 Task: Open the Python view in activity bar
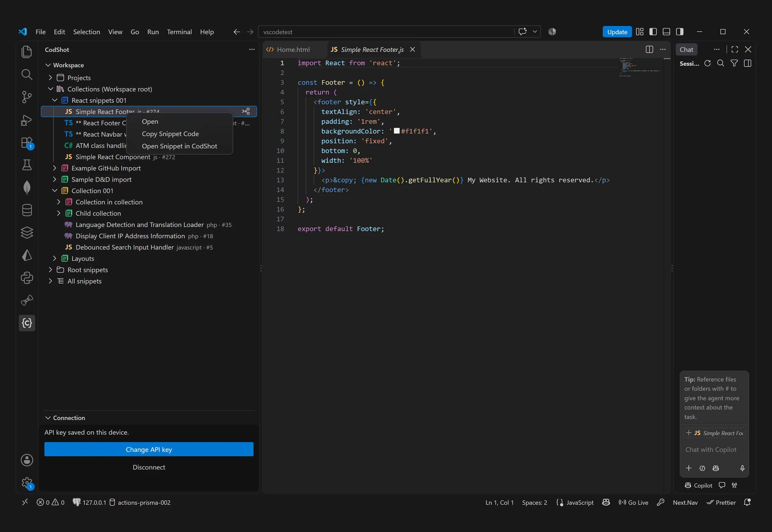[27, 278]
